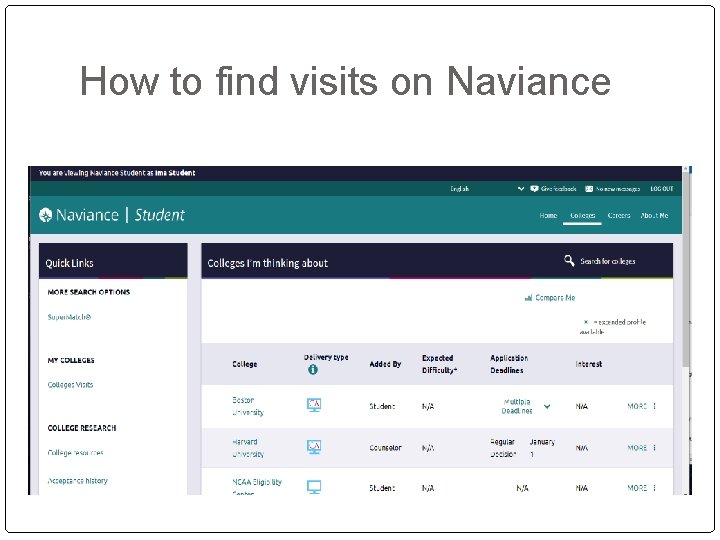Open the College resources link

[x=75, y=453]
